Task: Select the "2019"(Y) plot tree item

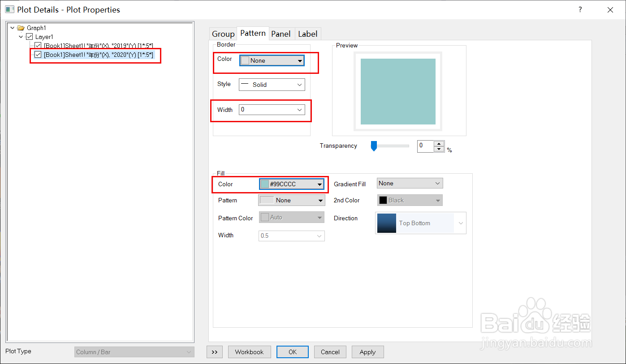Action: (99, 46)
